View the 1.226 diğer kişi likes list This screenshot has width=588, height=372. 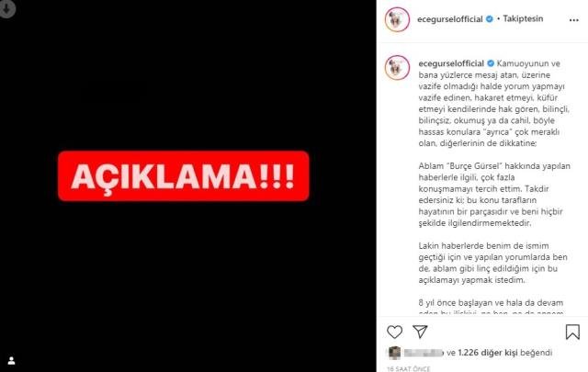pyautogui.click(x=488, y=353)
